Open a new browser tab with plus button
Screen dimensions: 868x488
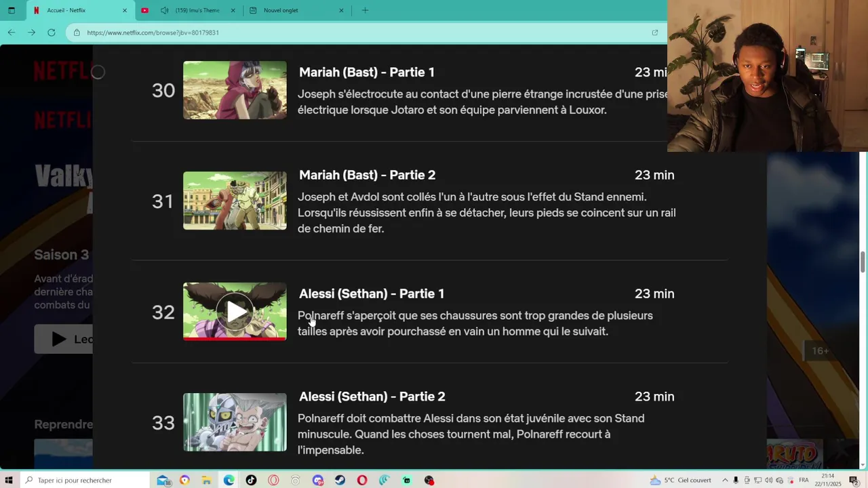click(x=365, y=10)
